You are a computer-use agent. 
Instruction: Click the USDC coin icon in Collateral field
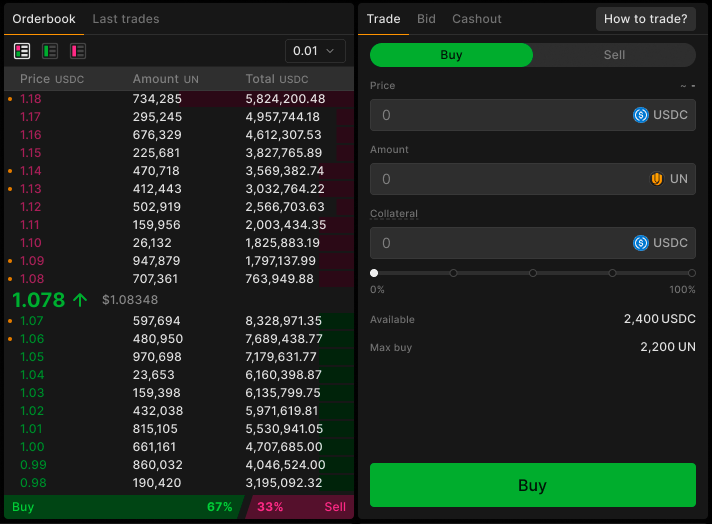pos(641,243)
